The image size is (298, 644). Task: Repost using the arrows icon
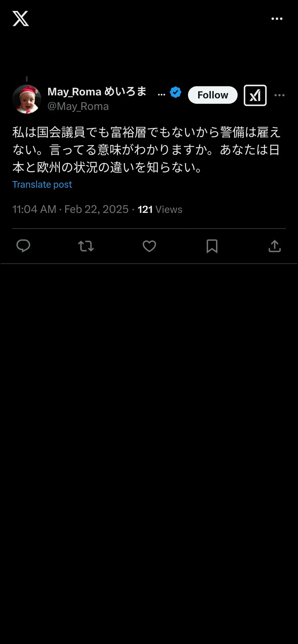tap(86, 246)
